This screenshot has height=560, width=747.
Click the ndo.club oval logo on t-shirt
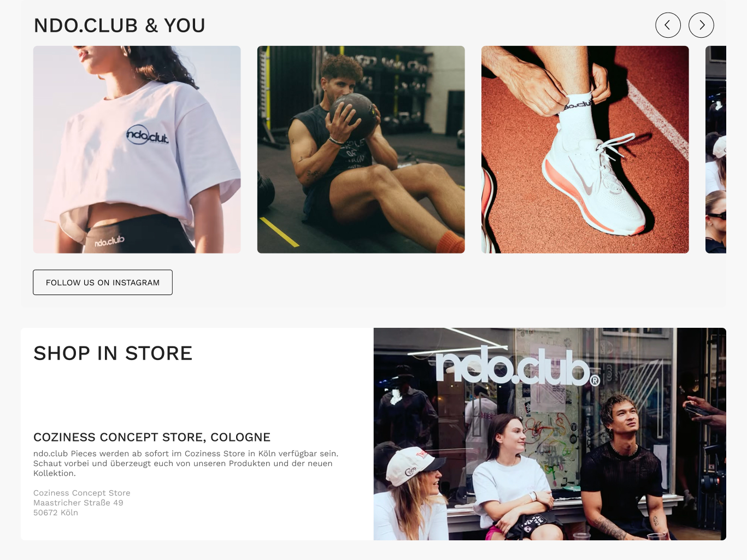(x=148, y=135)
